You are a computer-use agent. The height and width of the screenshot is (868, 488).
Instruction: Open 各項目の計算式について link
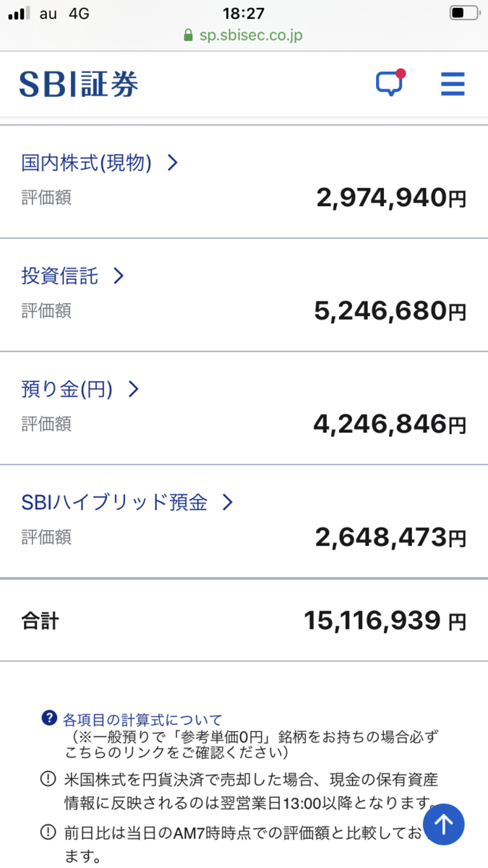pos(142,719)
